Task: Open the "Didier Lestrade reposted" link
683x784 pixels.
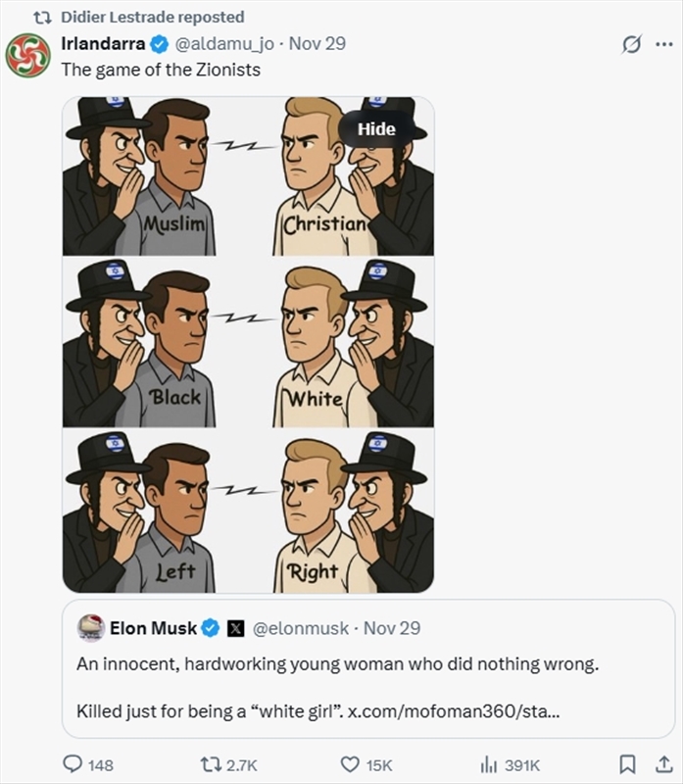Action: pyautogui.click(x=152, y=17)
